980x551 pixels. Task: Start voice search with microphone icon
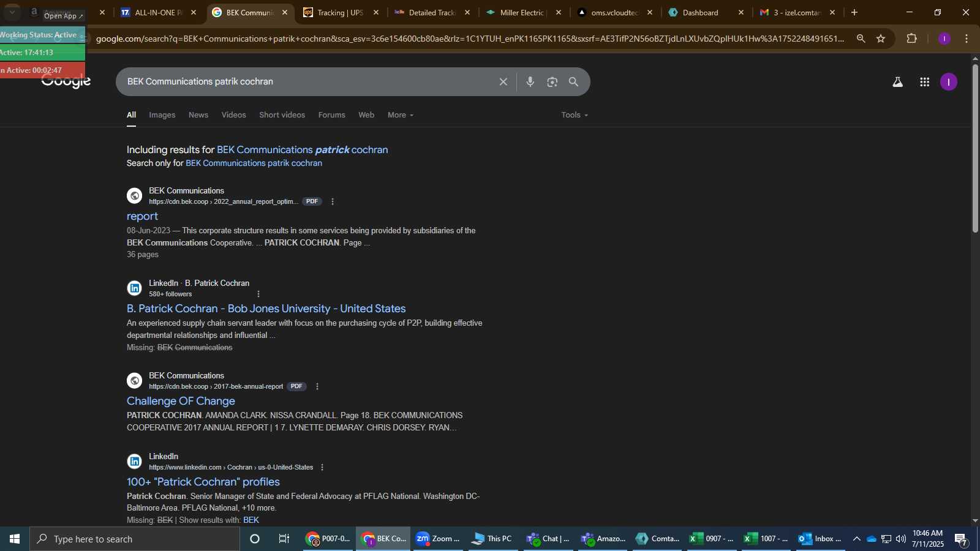530,82
